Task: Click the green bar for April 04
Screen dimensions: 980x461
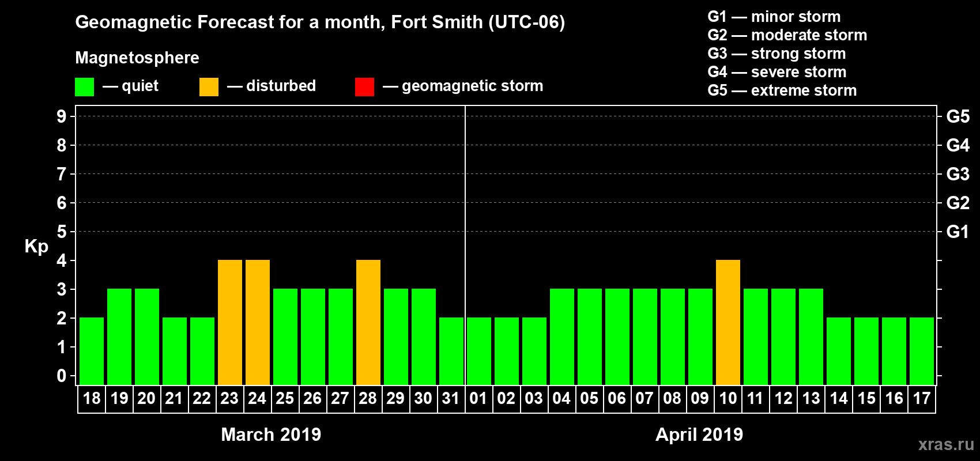Action: click(562, 337)
